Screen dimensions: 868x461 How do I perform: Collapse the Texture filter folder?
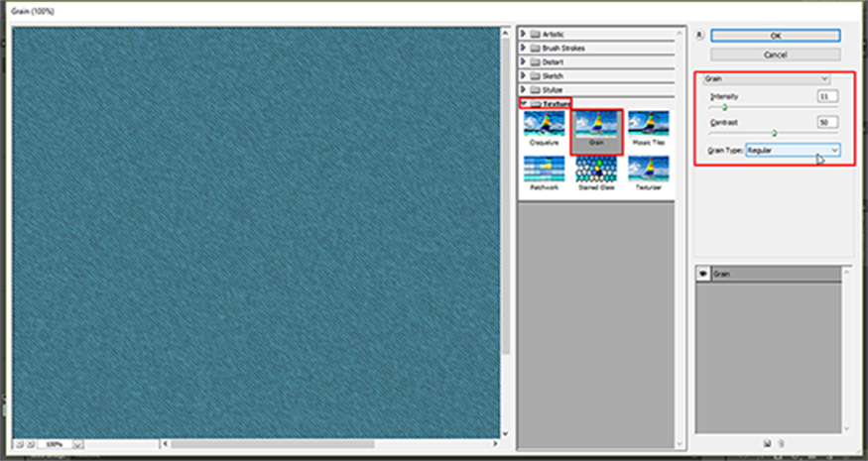point(523,103)
